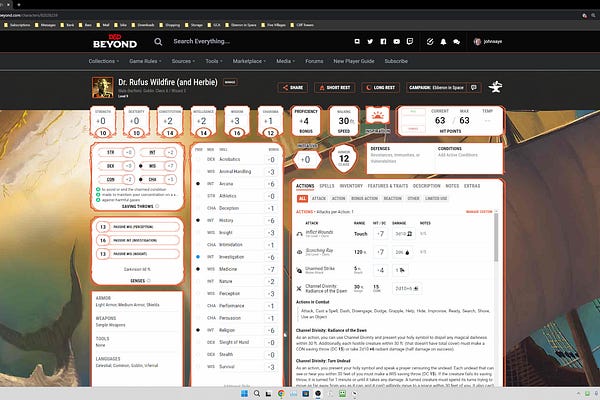Click the Inflict Wounds spell icon
600x400 pixels.
point(300,233)
